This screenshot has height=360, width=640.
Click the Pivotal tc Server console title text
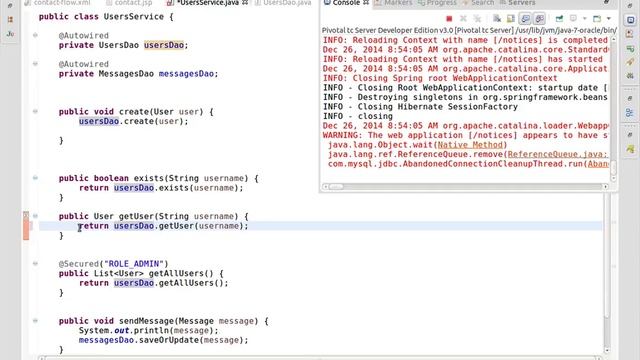coord(469,30)
